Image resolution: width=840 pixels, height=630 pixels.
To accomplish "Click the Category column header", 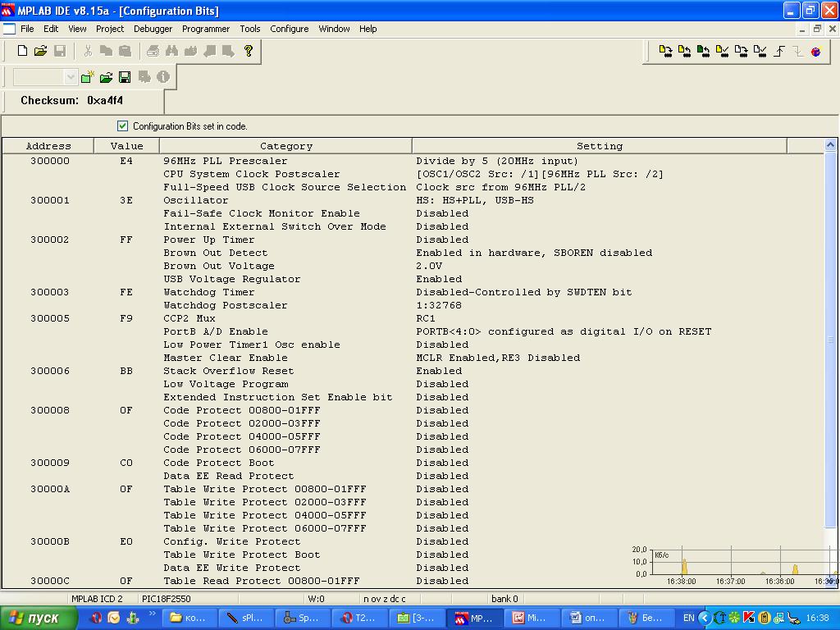I will click(x=286, y=146).
